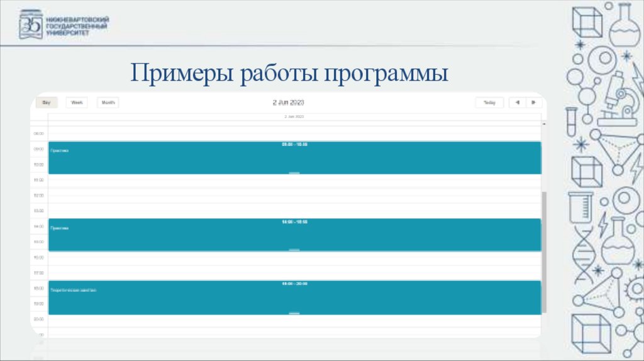This screenshot has width=644, height=361.
Task: Switch calendar to Day view
Action: [47, 103]
